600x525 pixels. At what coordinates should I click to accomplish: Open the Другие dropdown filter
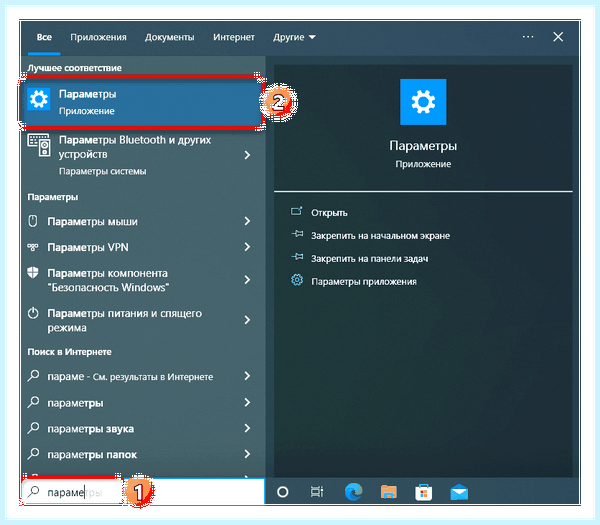click(x=294, y=37)
